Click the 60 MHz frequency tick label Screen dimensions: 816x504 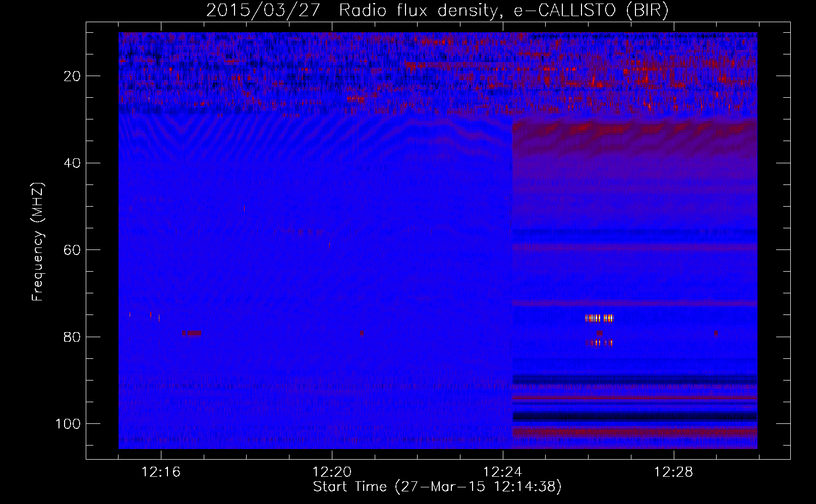tap(73, 250)
